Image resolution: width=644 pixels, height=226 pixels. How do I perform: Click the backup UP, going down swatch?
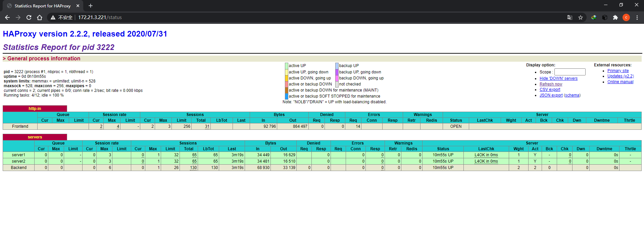click(337, 72)
